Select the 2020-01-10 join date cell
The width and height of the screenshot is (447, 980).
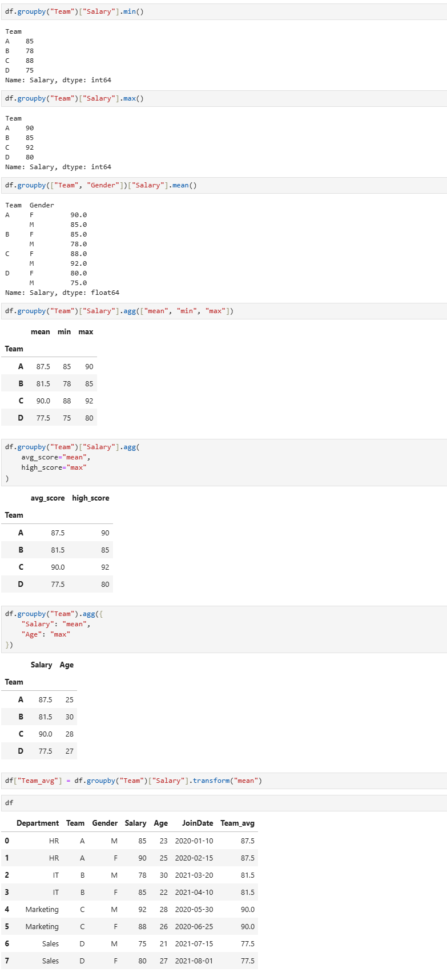[x=194, y=841]
